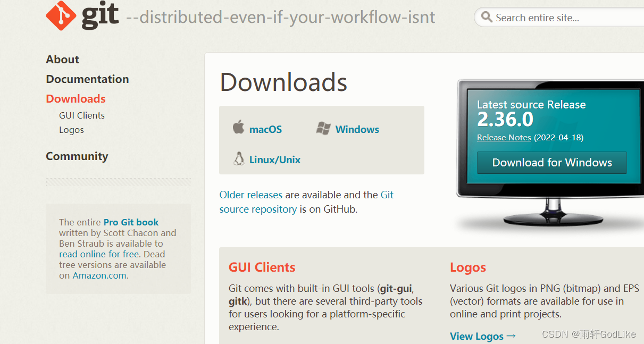Click the search magnifier icon
The height and width of the screenshot is (344, 644).
point(487,18)
